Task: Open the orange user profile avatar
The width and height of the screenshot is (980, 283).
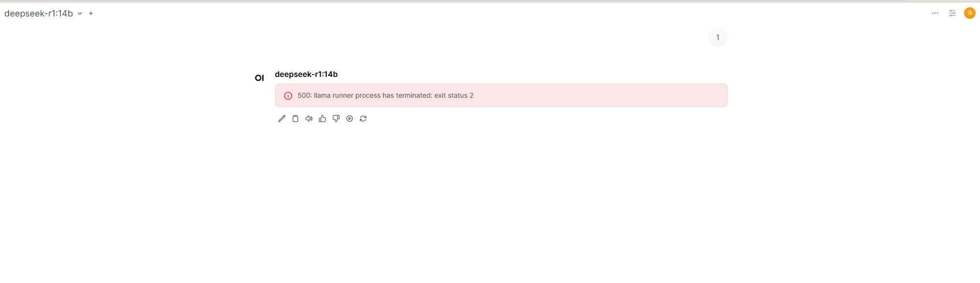Action: tap(970, 13)
